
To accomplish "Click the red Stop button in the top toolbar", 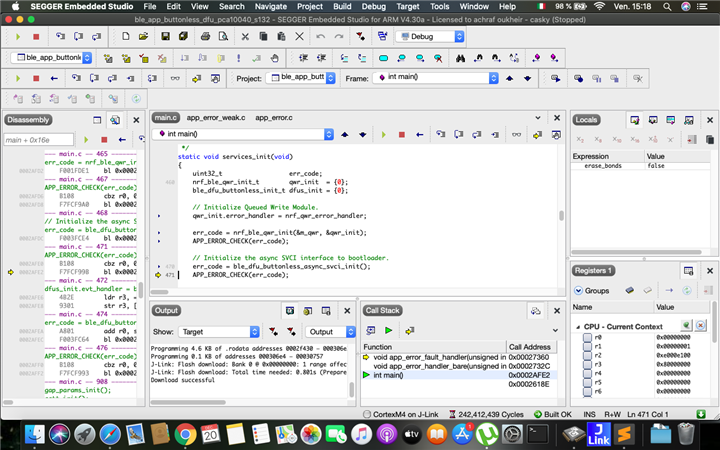I will click(x=36, y=37).
